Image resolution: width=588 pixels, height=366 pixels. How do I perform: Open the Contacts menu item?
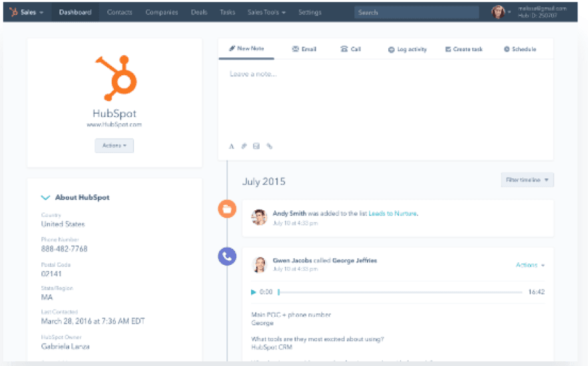[x=119, y=12]
